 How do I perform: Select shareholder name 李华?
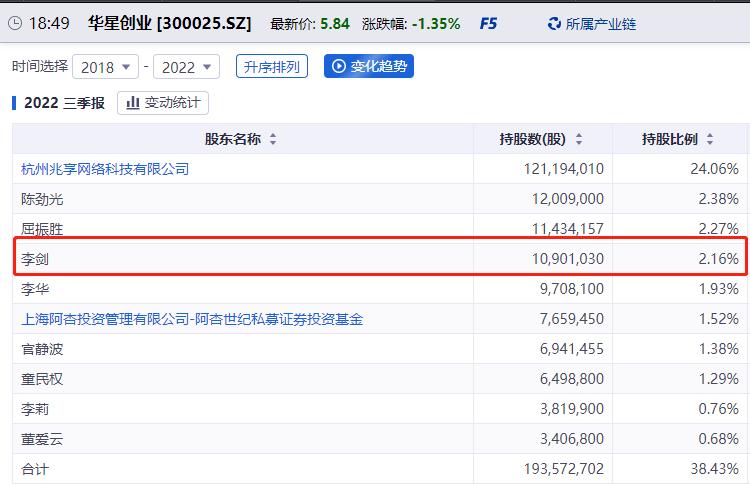(x=35, y=289)
